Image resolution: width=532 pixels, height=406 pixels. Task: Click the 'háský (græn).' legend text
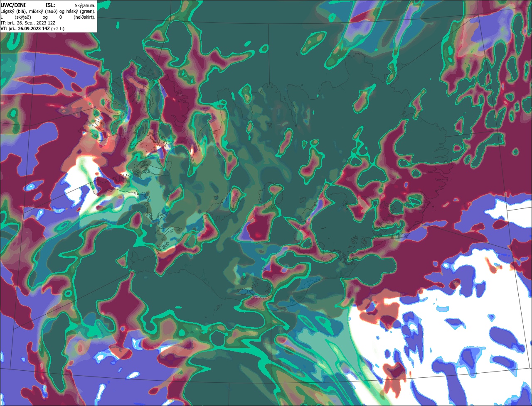[81, 12]
